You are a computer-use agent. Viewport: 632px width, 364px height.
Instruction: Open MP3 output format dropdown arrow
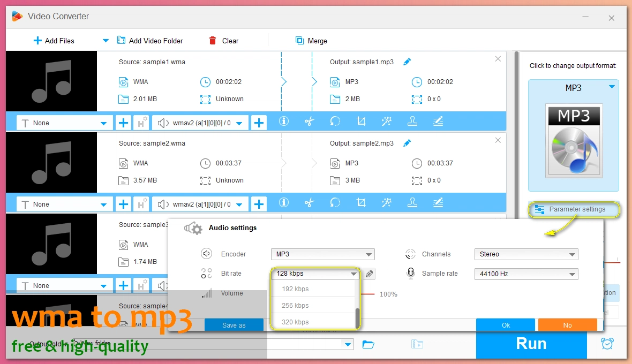coord(612,87)
